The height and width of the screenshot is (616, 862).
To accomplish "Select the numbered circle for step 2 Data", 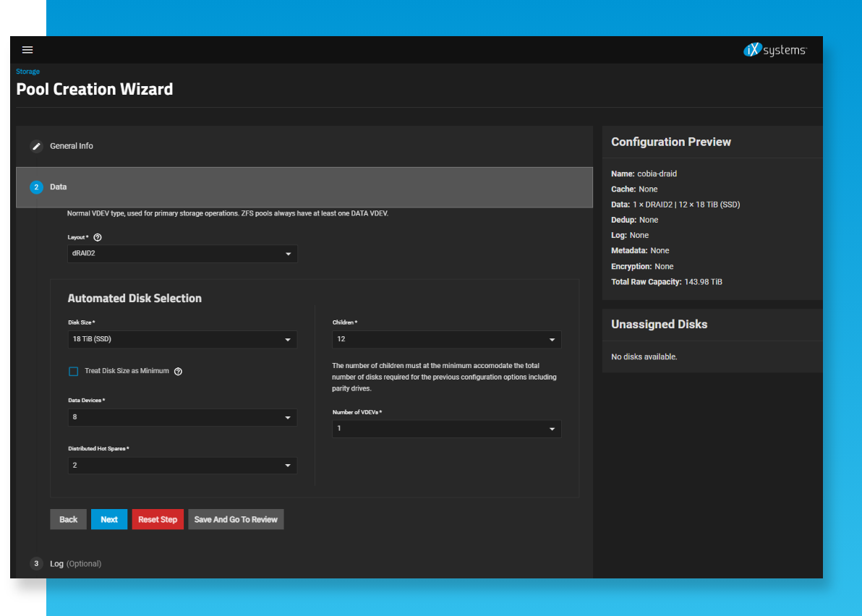I will 36,187.
